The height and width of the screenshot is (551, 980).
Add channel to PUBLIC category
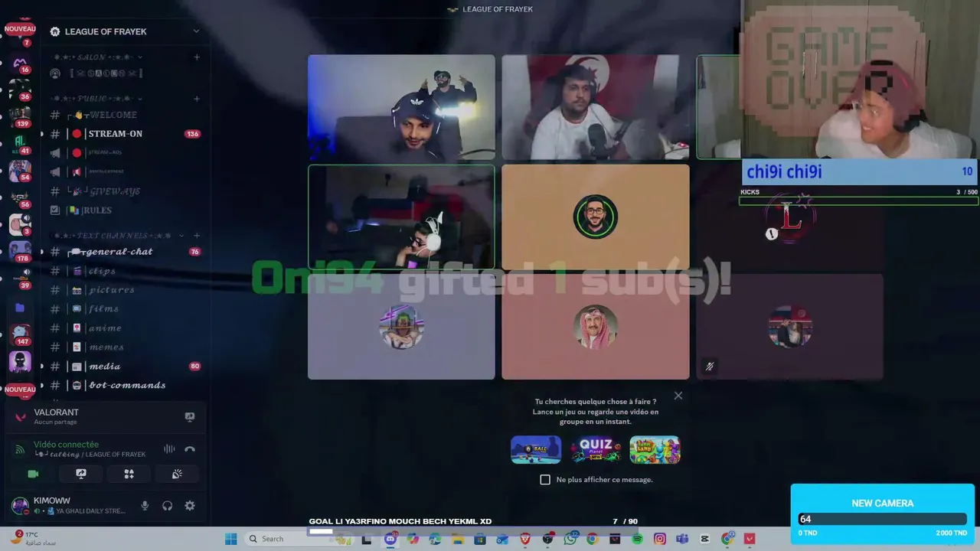197,99
